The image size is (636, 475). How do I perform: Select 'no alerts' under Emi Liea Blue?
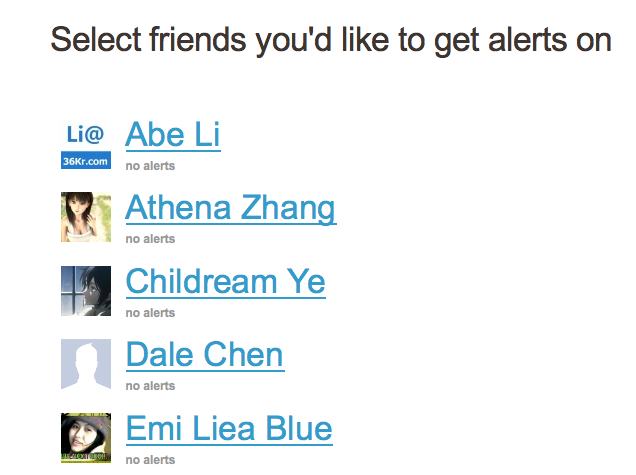point(150,460)
